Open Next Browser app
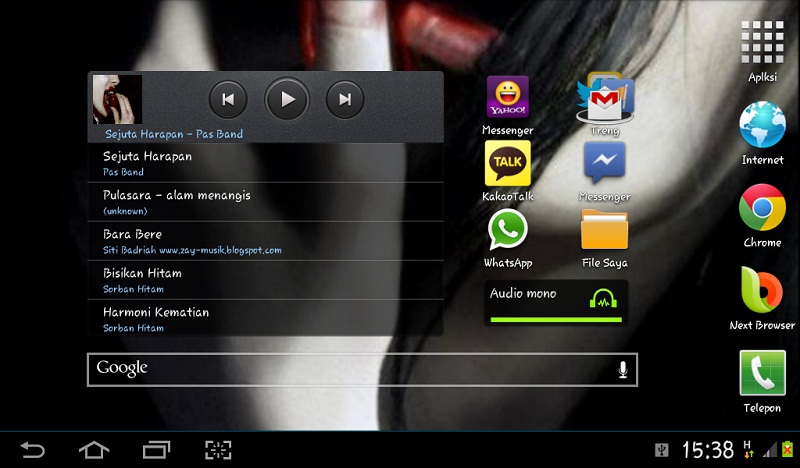The height and width of the screenshot is (468, 800). (x=762, y=291)
